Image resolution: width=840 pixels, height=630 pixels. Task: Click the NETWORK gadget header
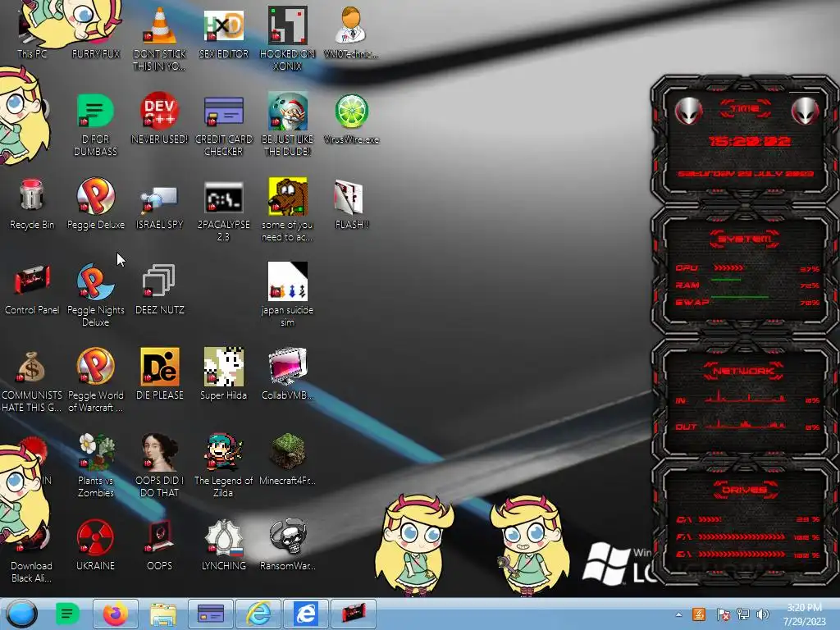(745, 371)
